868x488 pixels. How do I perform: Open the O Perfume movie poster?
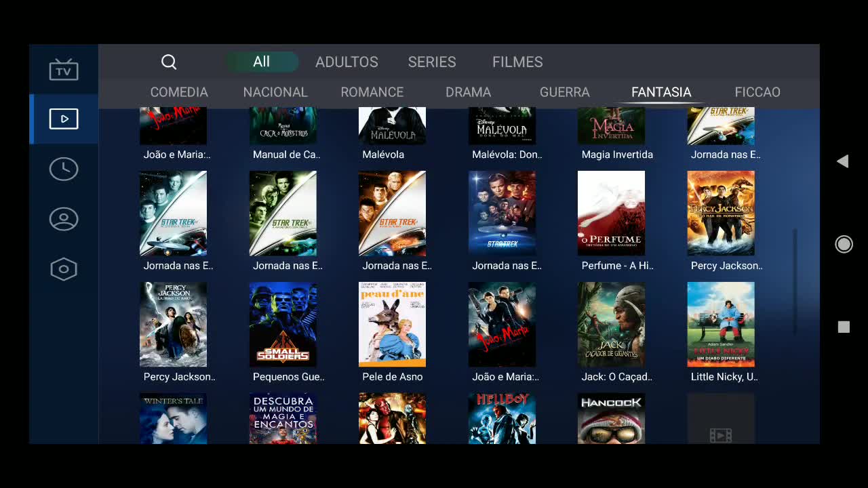coord(611,213)
